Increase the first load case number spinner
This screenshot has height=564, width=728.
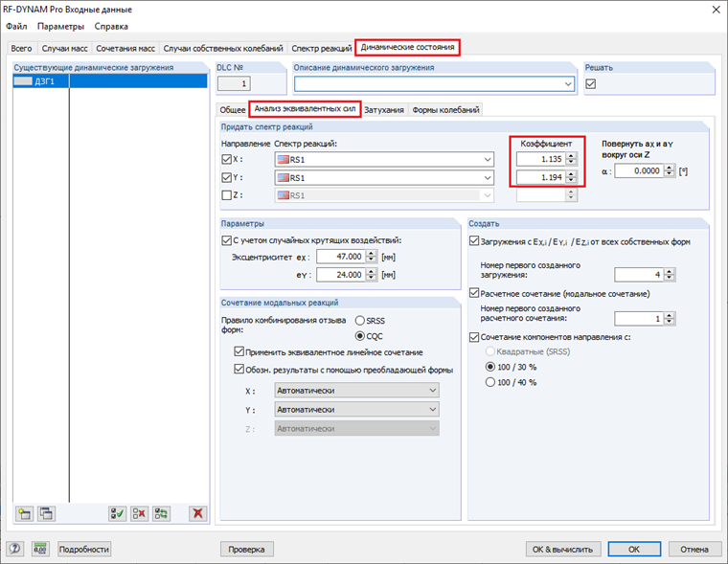(669, 272)
